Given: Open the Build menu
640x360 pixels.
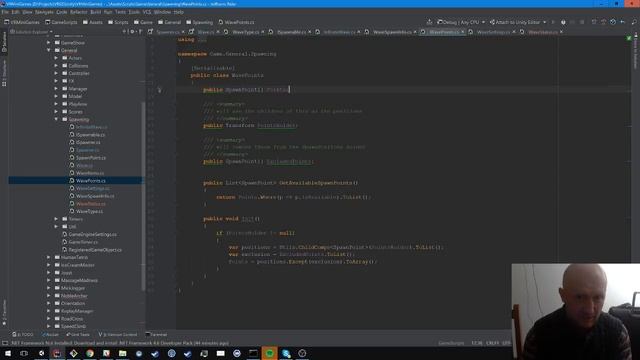Looking at the screenshot, I should [96, 12].
